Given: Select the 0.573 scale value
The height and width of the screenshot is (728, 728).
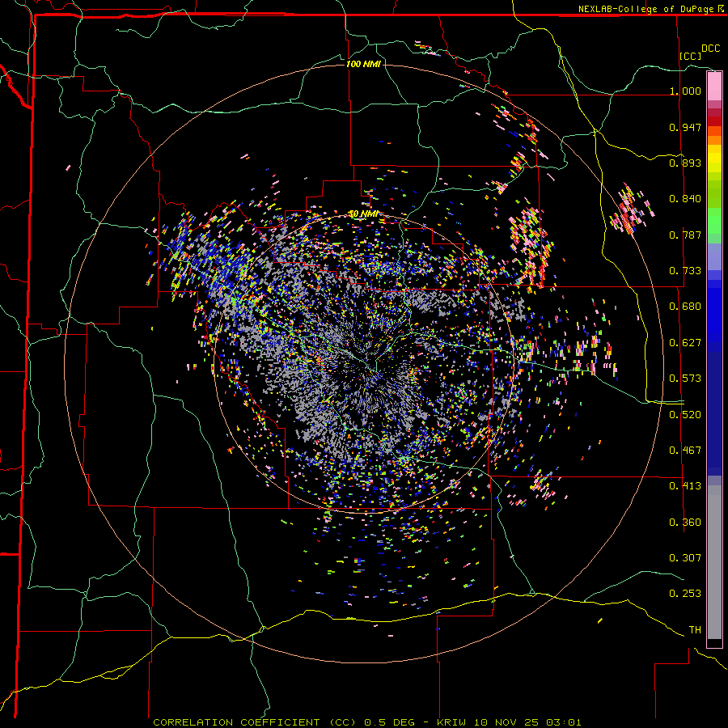Looking at the screenshot, I should coord(685,379).
